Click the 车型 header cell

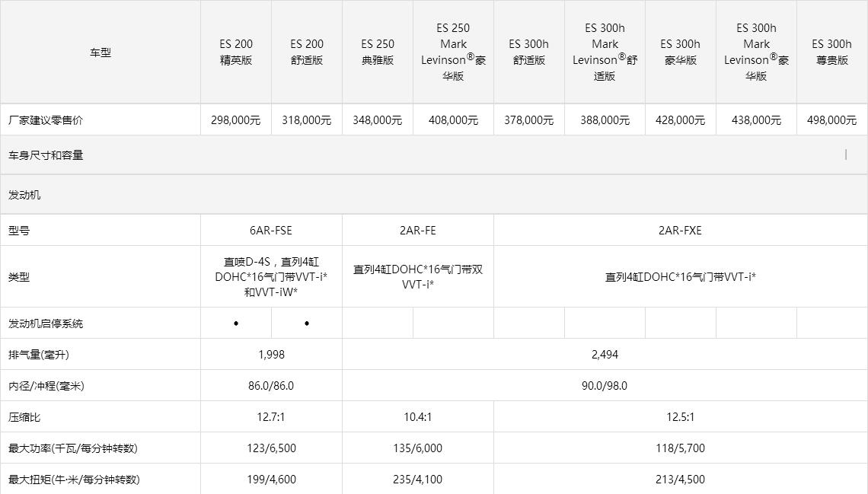(101, 52)
